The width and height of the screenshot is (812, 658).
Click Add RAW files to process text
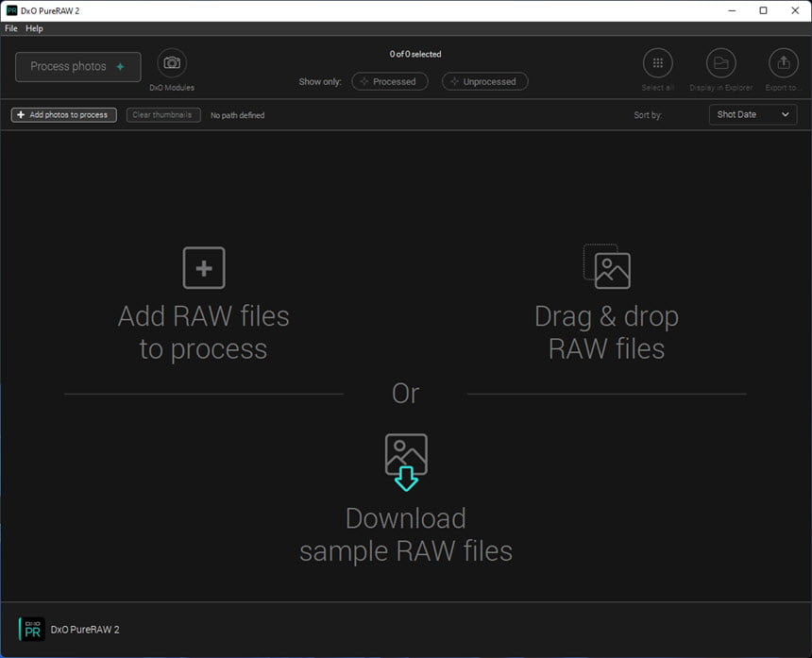[204, 332]
